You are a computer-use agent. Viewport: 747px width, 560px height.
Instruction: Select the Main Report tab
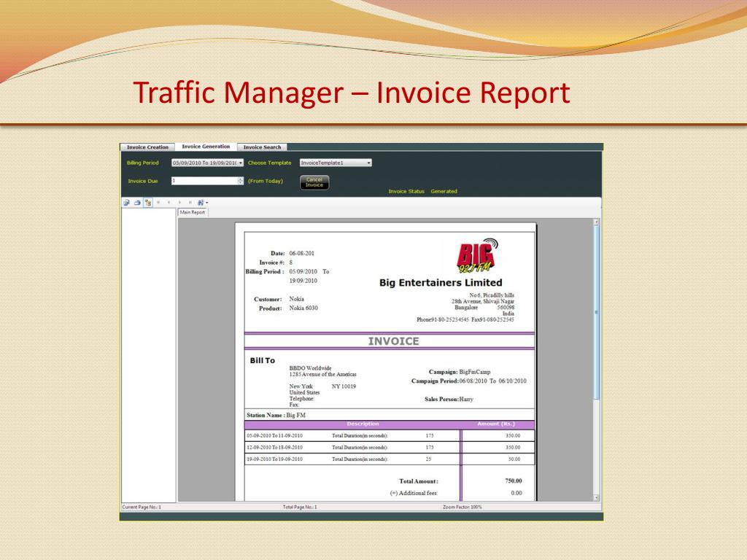point(193,212)
